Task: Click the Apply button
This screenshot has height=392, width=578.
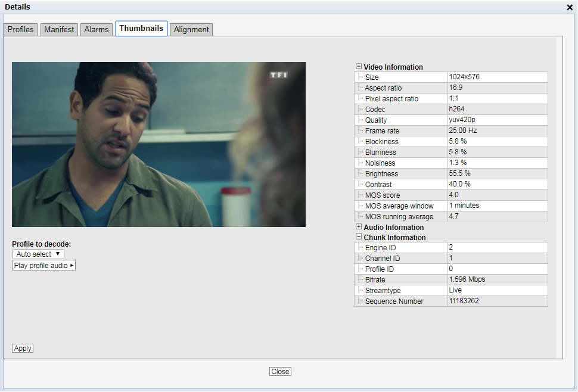Action: pyautogui.click(x=23, y=349)
